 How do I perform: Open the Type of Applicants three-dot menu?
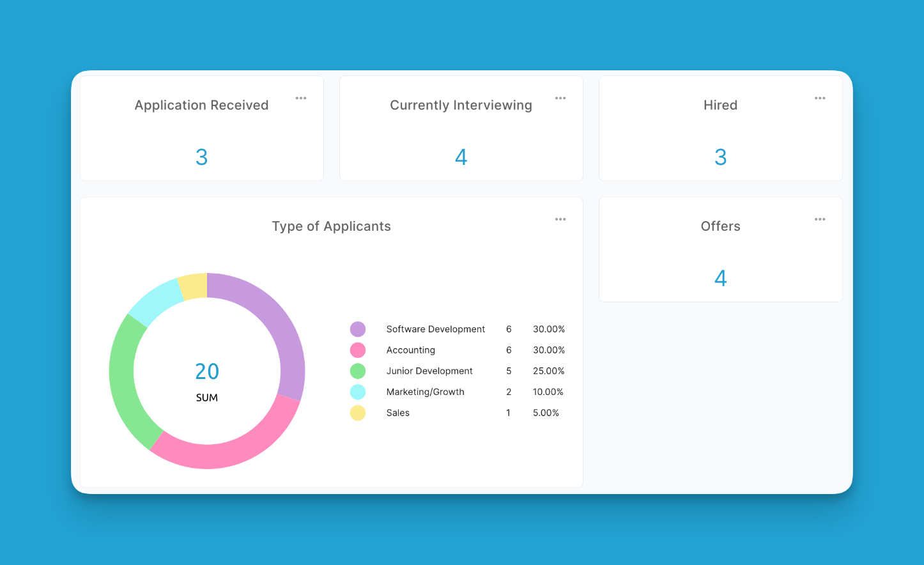coord(560,219)
